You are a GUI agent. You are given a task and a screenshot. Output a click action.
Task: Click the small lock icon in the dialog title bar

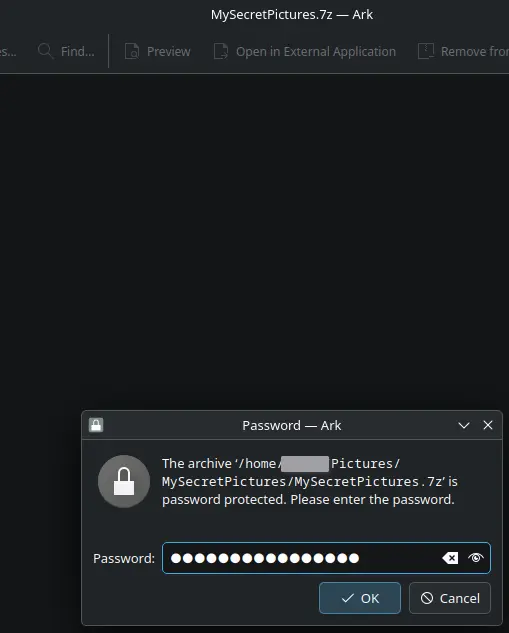tap(96, 425)
